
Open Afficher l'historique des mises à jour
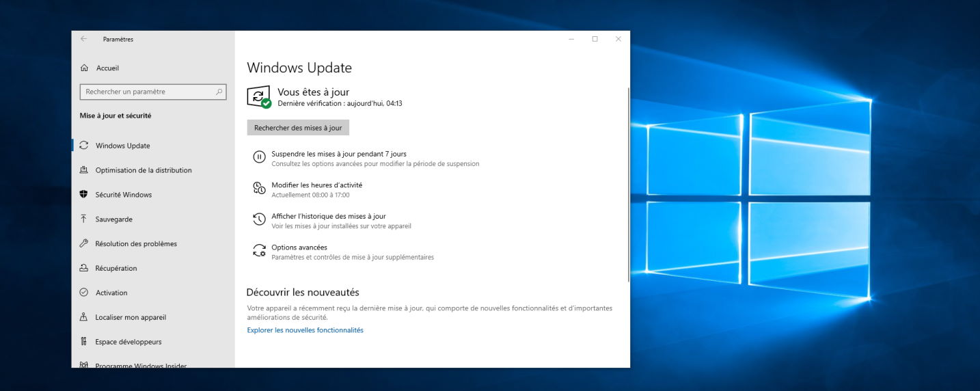[x=329, y=216]
